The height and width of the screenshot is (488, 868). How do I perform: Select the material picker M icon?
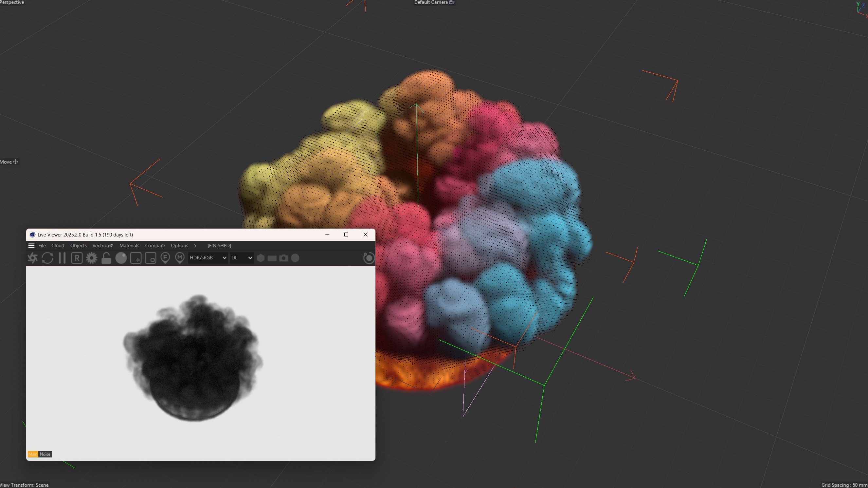pyautogui.click(x=180, y=258)
